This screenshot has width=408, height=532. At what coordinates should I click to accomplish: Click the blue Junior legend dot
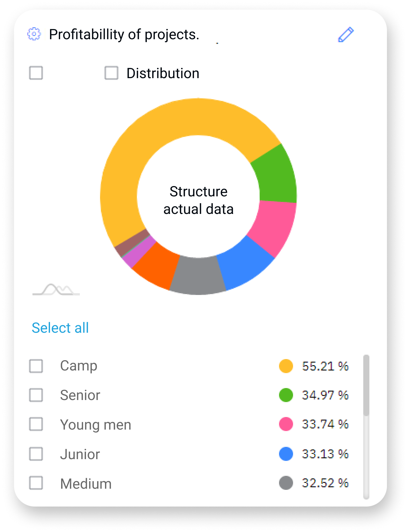click(286, 454)
